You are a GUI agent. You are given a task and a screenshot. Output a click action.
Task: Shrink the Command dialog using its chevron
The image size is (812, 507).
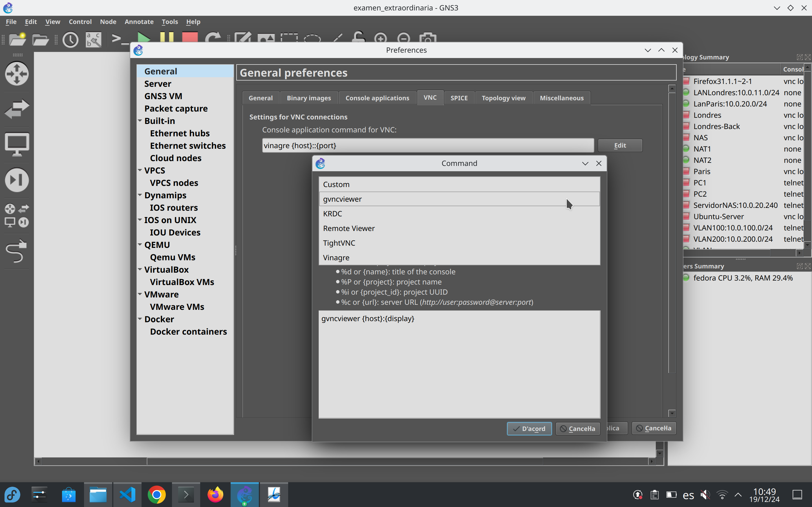[585, 163]
